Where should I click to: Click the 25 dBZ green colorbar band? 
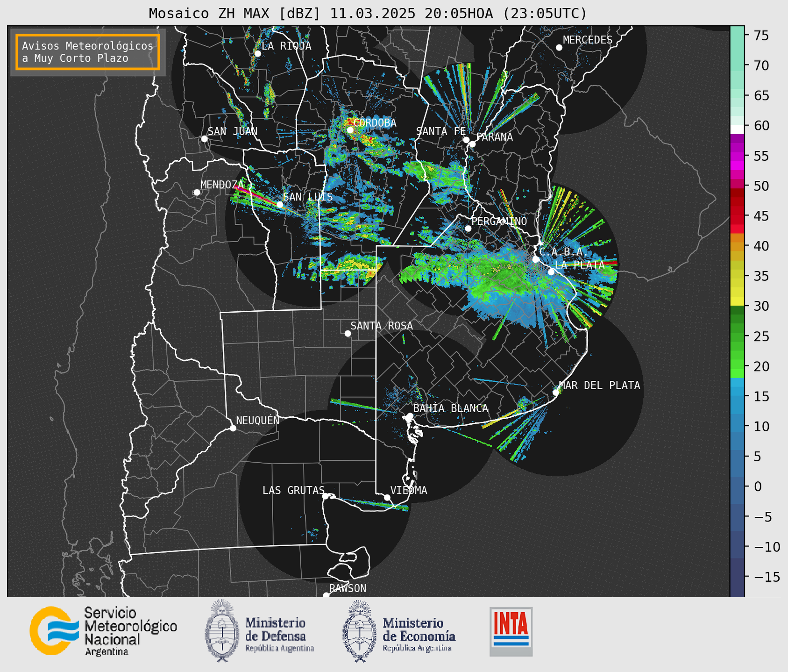(x=737, y=336)
